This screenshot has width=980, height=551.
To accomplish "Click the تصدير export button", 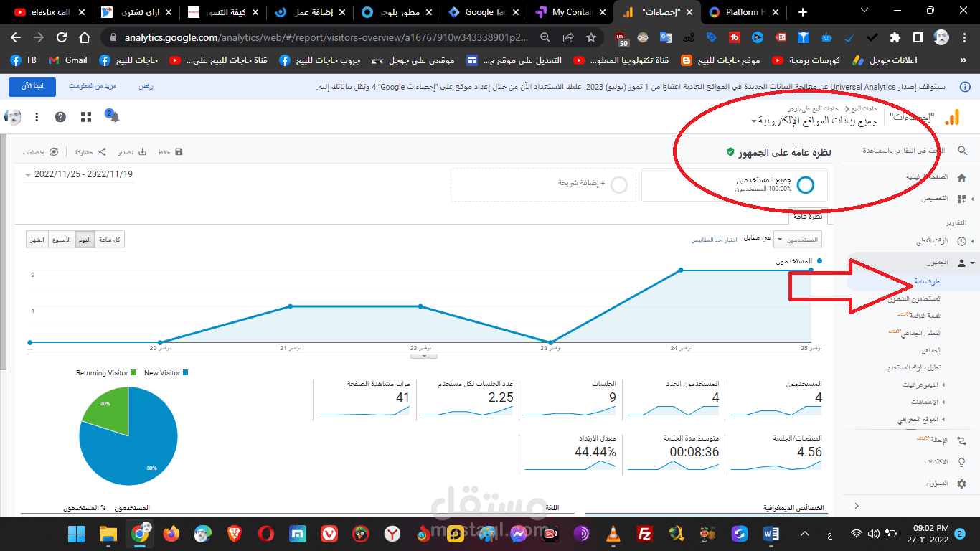I will click(132, 152).
